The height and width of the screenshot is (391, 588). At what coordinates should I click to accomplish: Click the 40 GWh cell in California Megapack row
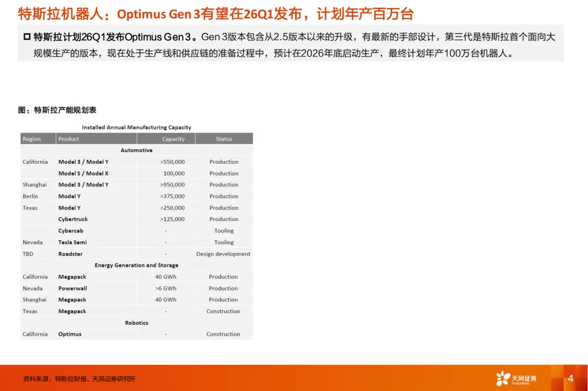coord(166,277)
